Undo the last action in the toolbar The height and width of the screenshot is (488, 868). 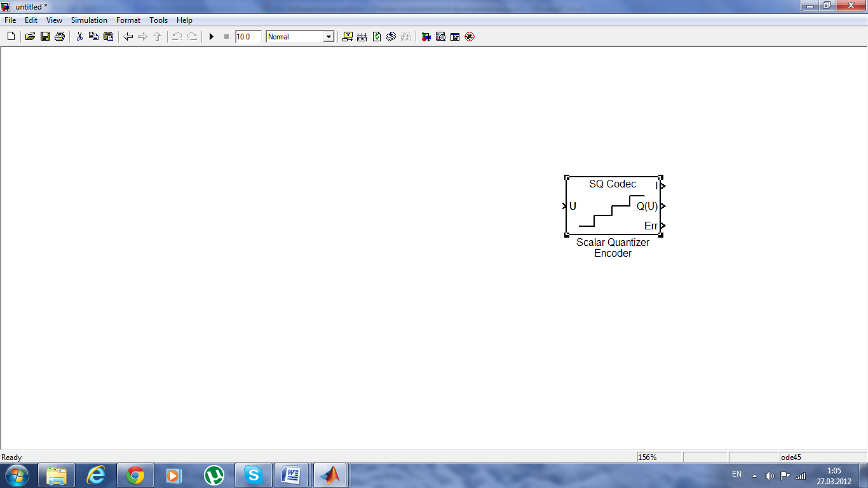[177, 37]
